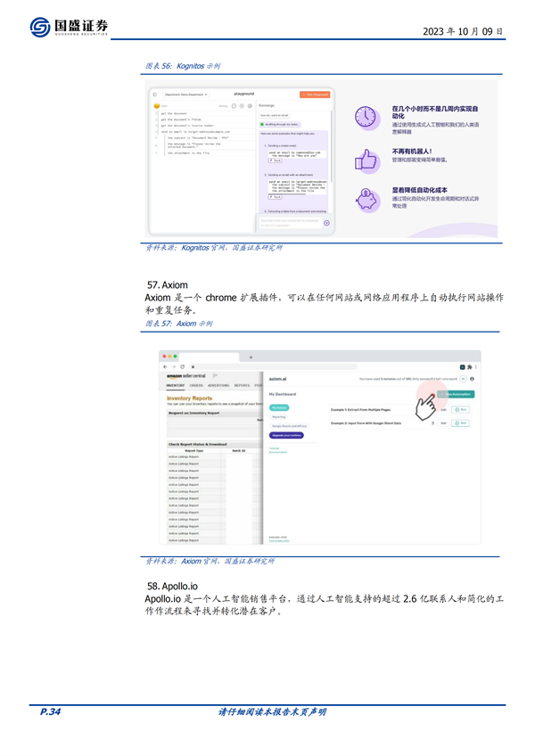Run Example 2: Input Form With Google Sheet
The width and height of the screenshot is (535, 756).
click(x=461, y=423)
